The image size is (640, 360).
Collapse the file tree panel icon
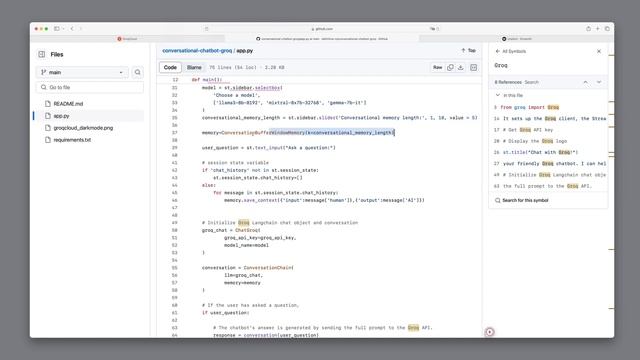point(42,54)
